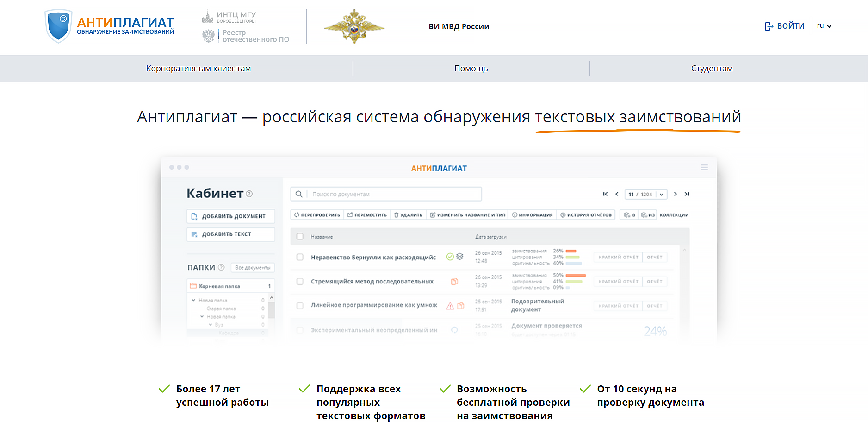Go to last page arrow icon
Screen dimensions: 868x422
pos(687,194)
